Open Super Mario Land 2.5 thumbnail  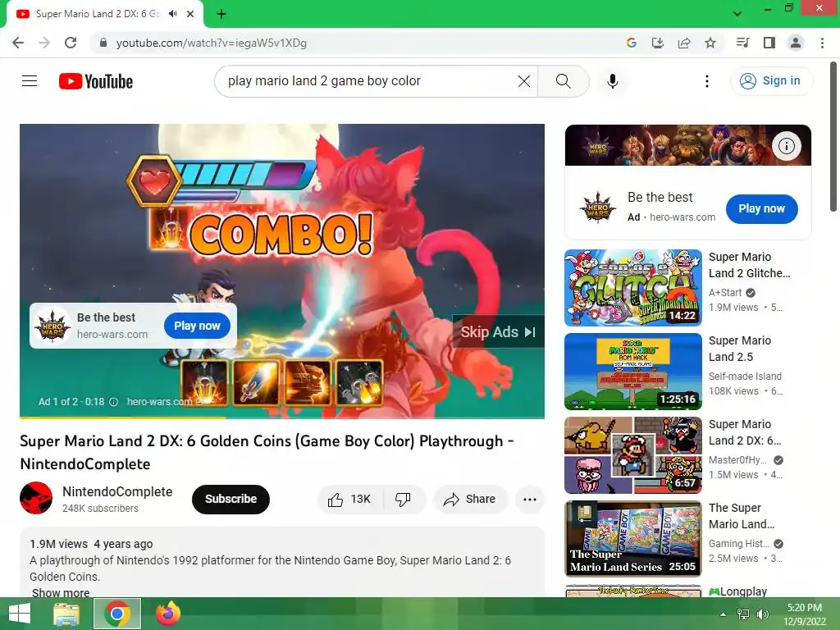[632, 372]
